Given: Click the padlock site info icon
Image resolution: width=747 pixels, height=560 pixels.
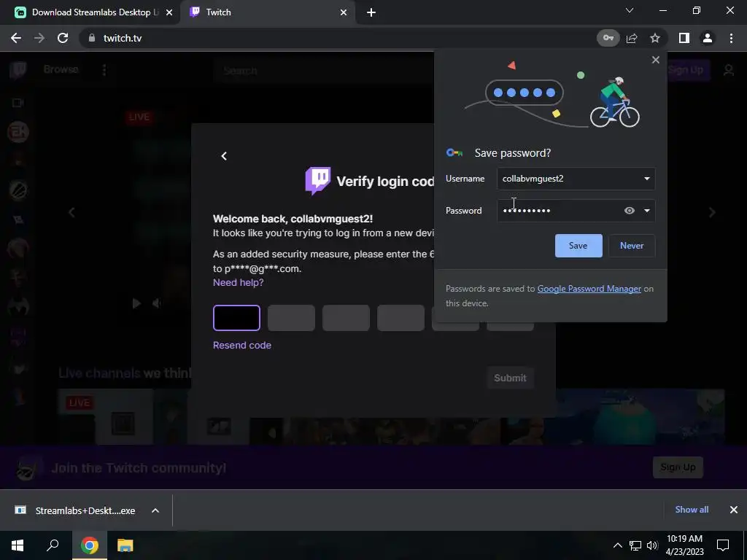Looking at the screenshot, I should coord(92,38).
